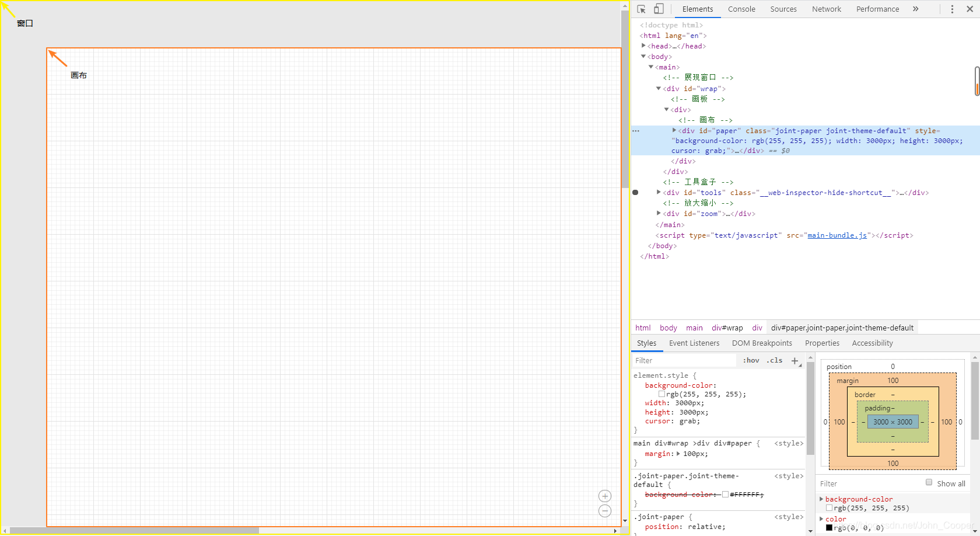Open the Accessibility subtab
Screen dimensions: 980x536
click(872, 343)
